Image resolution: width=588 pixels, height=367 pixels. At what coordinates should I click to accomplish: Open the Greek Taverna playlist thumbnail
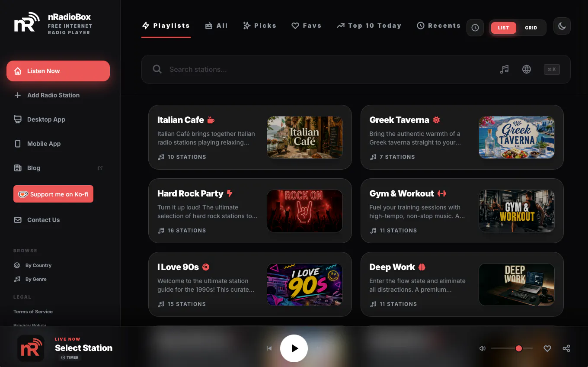(x=517, y=137)
